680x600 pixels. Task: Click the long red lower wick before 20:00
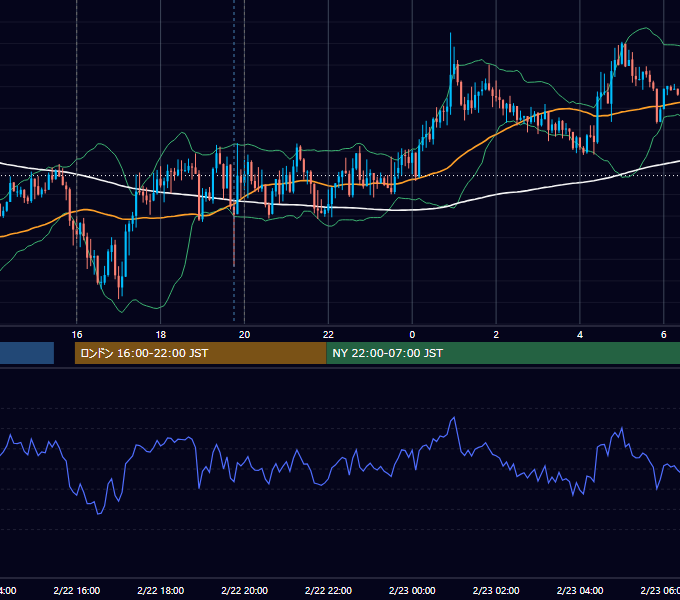234,241
